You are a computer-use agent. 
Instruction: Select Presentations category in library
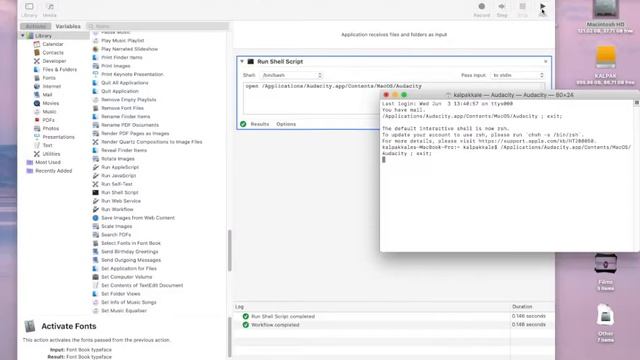(58, 137)
